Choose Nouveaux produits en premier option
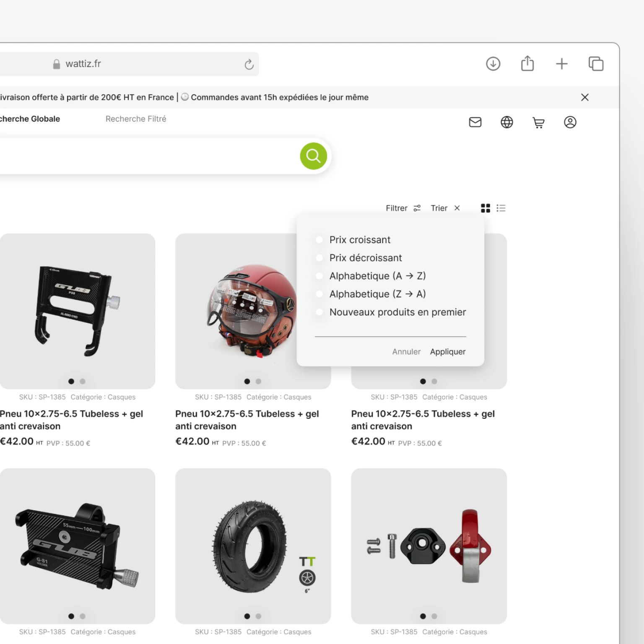Screen dimensions: 644x644 tap(319, 312)
